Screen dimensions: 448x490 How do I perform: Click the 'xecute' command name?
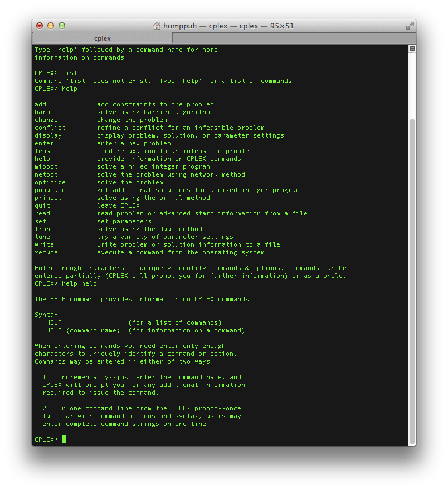46,252
